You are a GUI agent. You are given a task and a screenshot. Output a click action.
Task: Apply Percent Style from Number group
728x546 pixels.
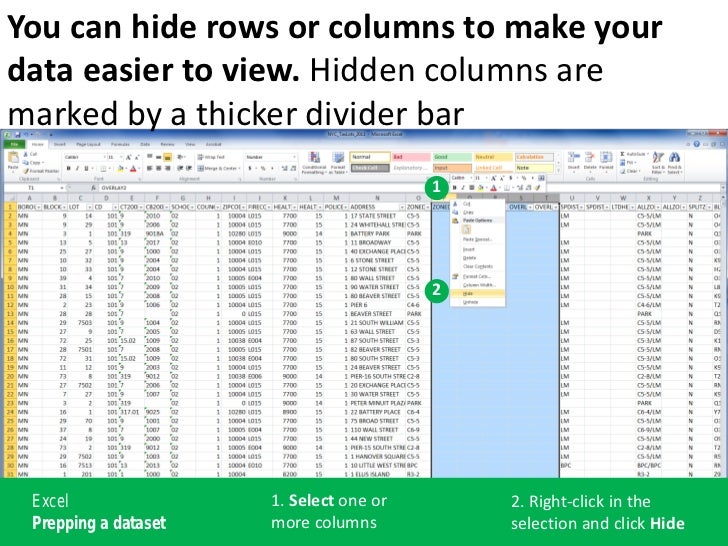pyautogui.click(x=262, y=169)
